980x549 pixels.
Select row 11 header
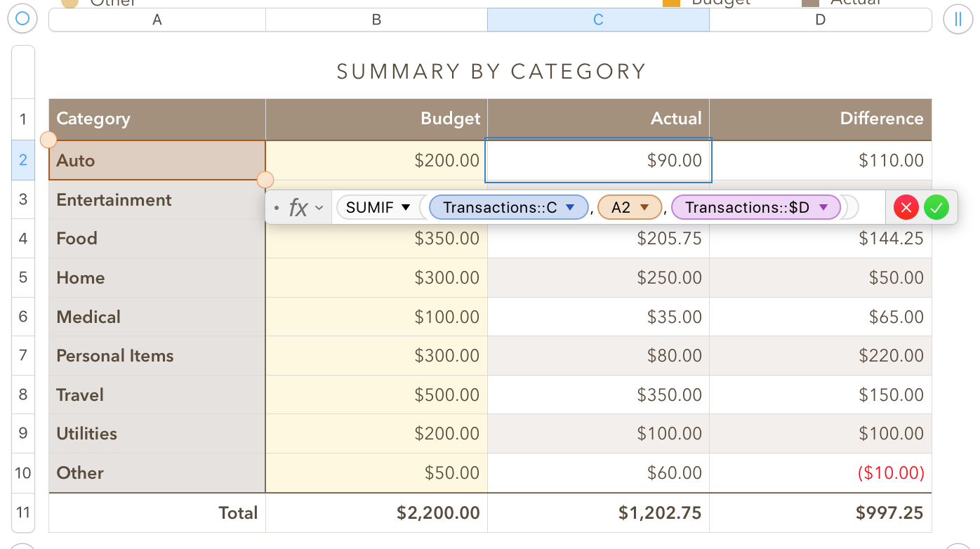[23, 512]
